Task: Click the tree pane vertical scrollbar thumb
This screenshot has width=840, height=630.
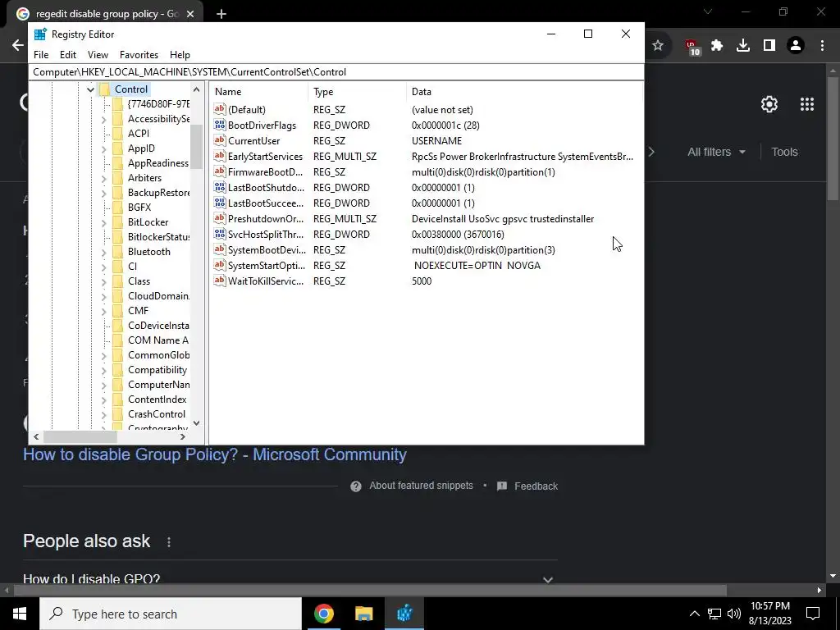Action: [x=197, y=146]
